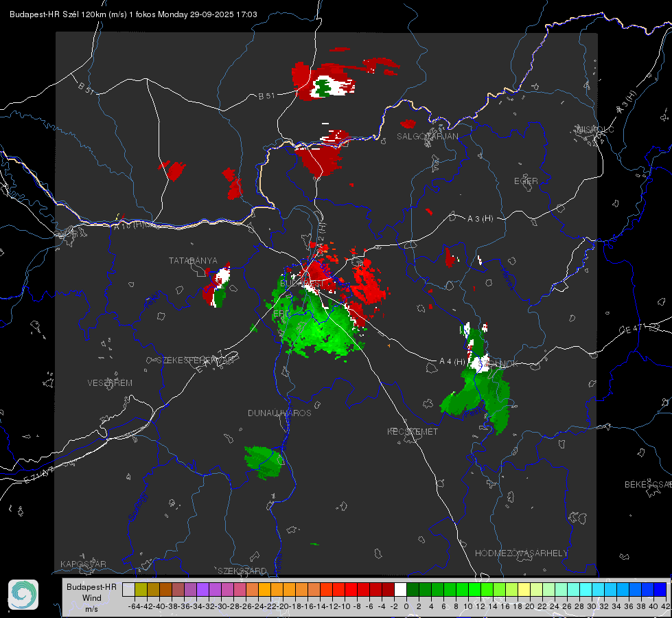Screen dimensions: 672x618
Task: Click the MISKOLC city label
Action: point(595,130)
